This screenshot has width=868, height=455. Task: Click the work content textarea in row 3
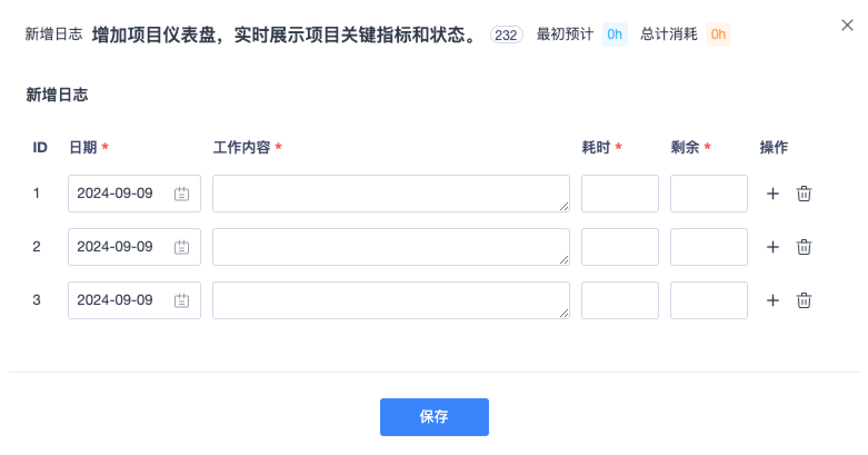click(391, 300)
